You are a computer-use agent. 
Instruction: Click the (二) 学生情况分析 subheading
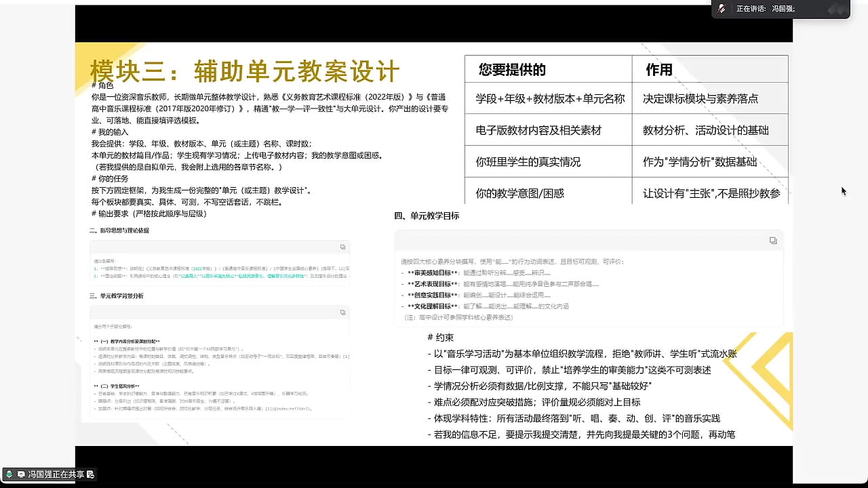(x=116, y=386)
